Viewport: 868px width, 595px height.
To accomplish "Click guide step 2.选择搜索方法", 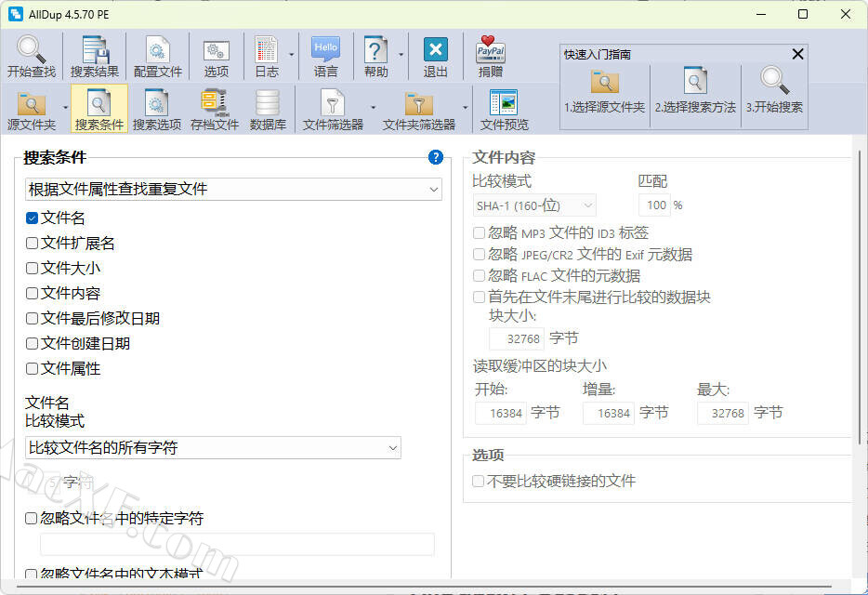I will point(695,92).
